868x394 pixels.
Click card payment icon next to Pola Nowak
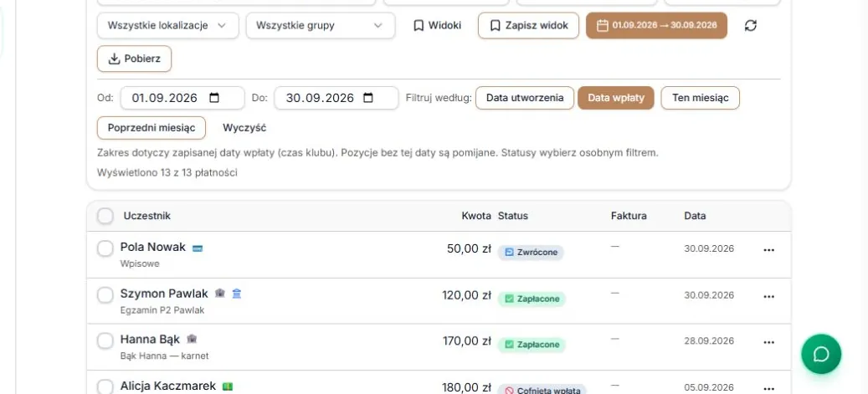click(x=197, y=248)
